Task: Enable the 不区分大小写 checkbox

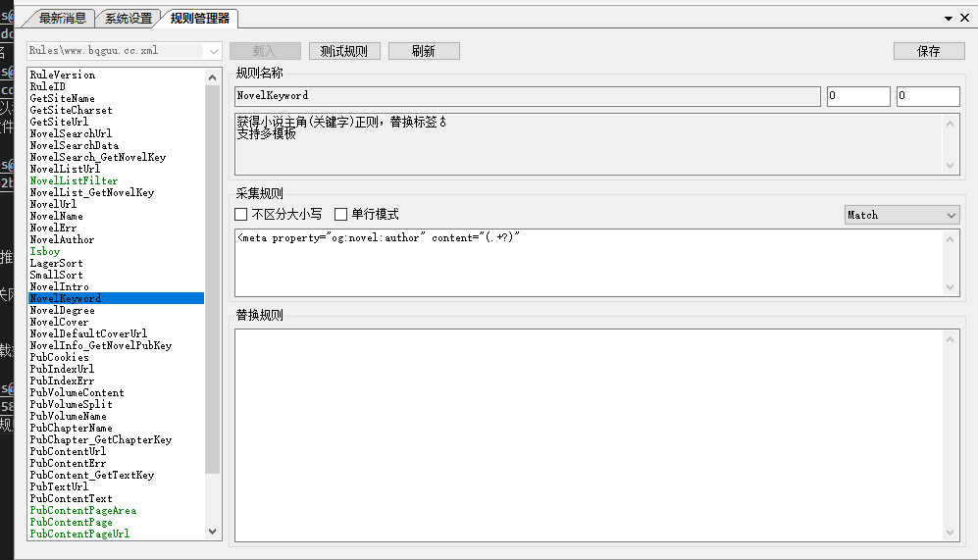Action: 241,215
